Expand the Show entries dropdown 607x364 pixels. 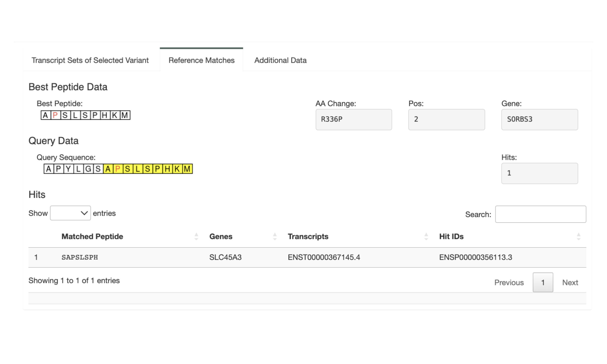(70, 213)
